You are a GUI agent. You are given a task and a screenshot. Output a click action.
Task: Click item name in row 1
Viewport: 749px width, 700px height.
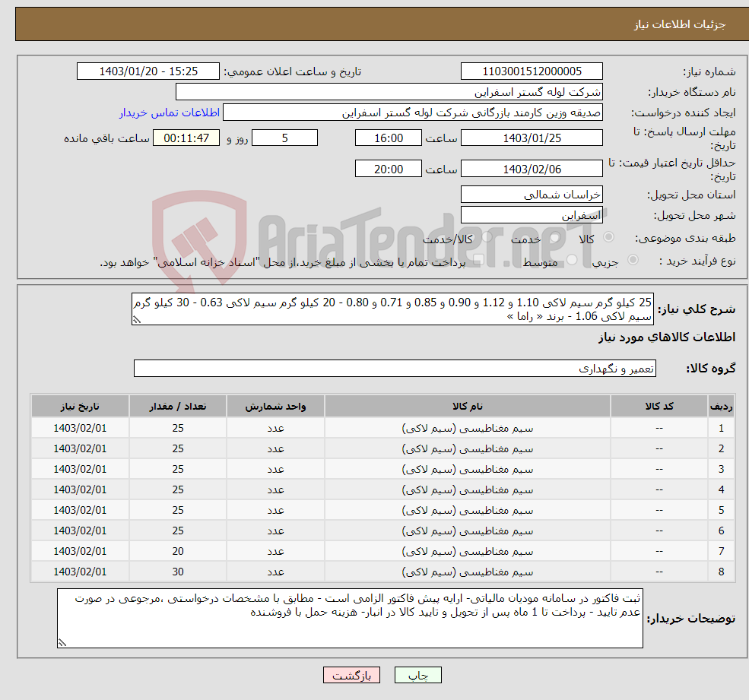(x=467, y=429)
